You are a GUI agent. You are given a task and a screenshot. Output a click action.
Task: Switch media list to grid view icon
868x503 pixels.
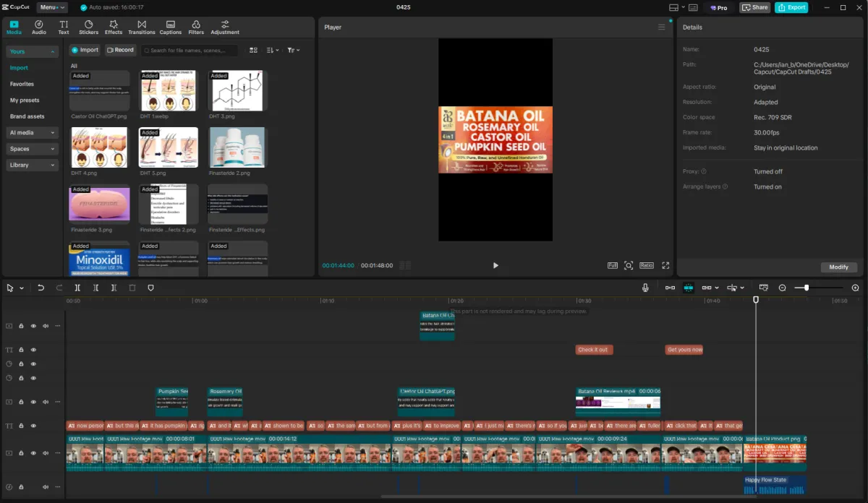(x=253, y=50)
